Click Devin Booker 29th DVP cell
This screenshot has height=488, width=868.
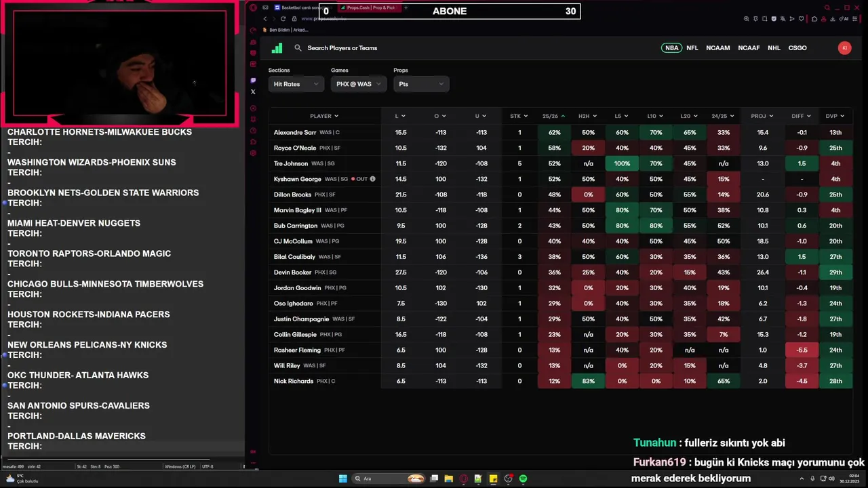click(x=835, y=272)
